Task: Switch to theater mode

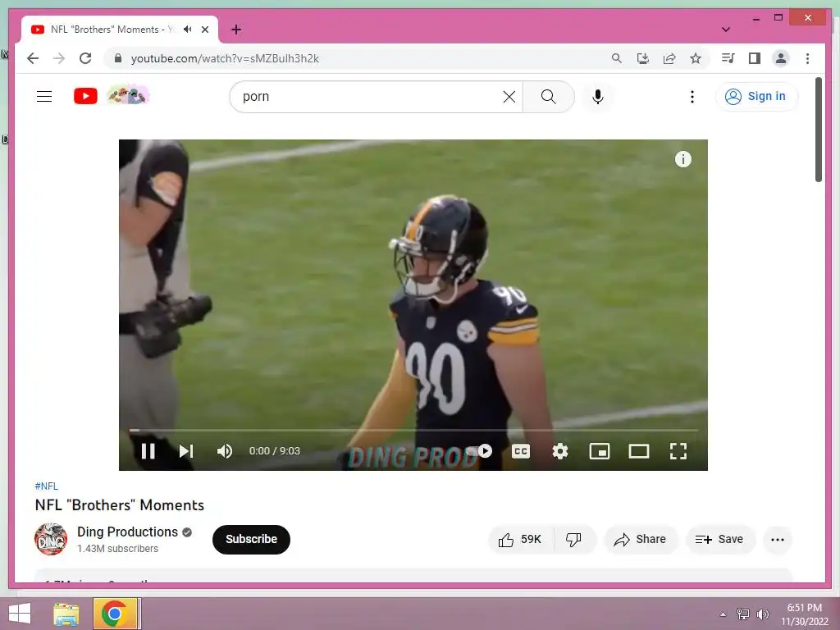Action: (638, 451)
